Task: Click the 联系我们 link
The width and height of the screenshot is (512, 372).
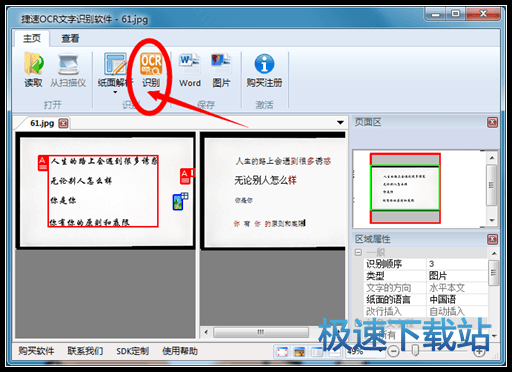Action: (x=85, y=351)
